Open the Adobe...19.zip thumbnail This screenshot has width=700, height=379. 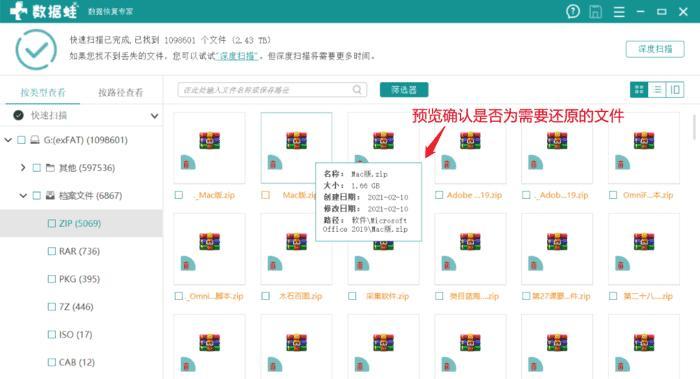tap(470, 148)
